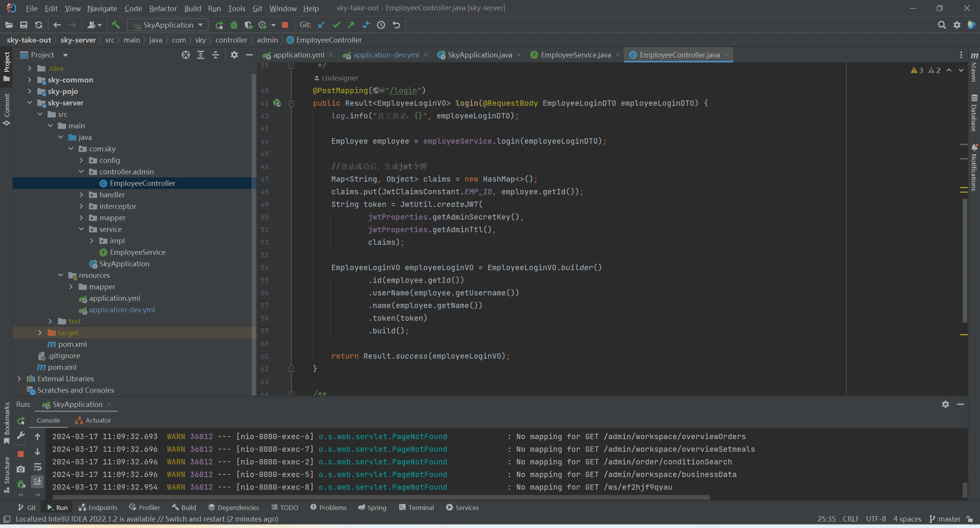Open the Project view type dropdown

(x=65, y=55)
